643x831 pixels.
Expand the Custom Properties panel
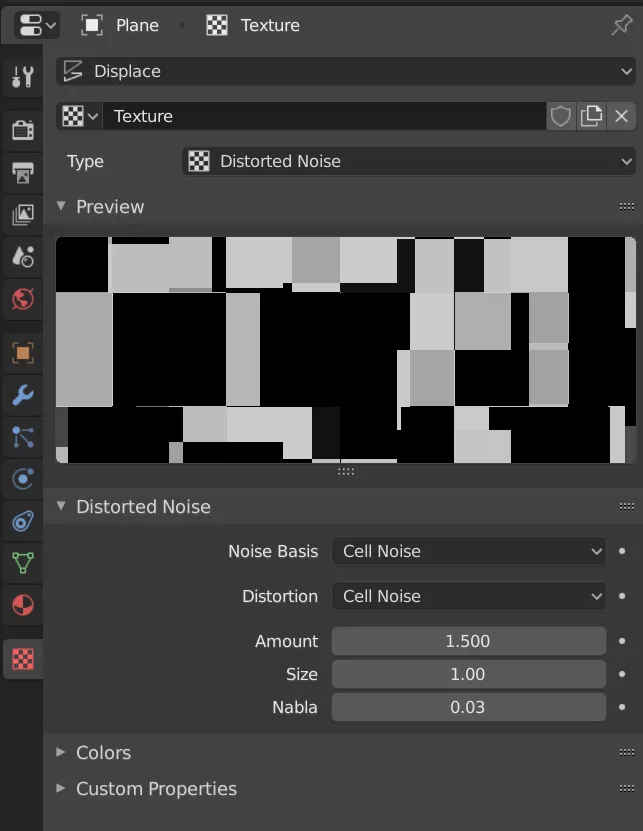click(x=156, y=789)
